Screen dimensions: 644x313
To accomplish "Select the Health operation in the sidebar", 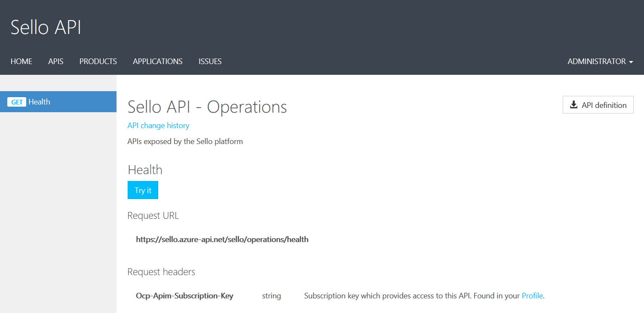I will 40,101.
